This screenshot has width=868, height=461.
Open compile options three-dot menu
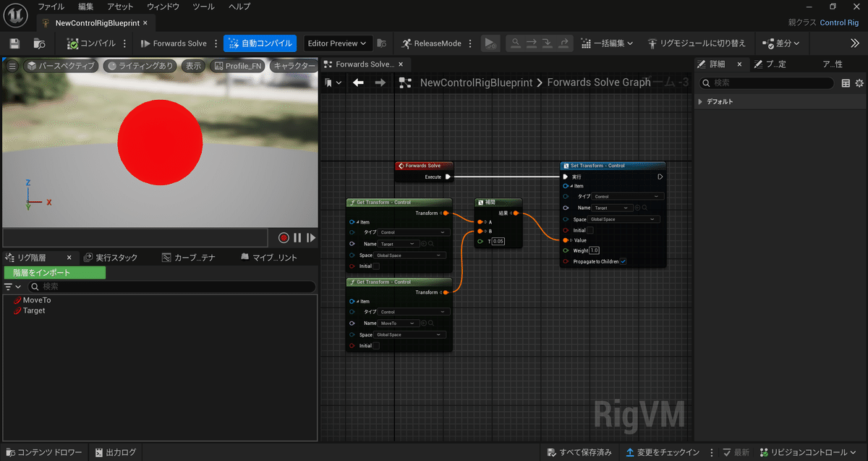tap(125, 43)
